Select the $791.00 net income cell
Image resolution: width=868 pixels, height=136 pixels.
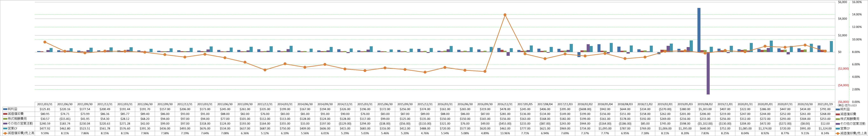825,109
